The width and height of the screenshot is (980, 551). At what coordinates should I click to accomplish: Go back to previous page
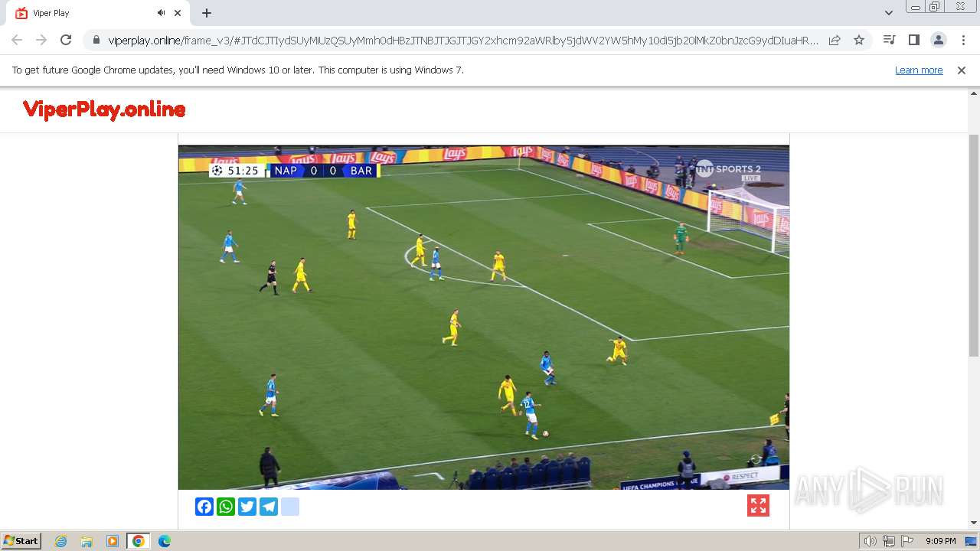17,40
